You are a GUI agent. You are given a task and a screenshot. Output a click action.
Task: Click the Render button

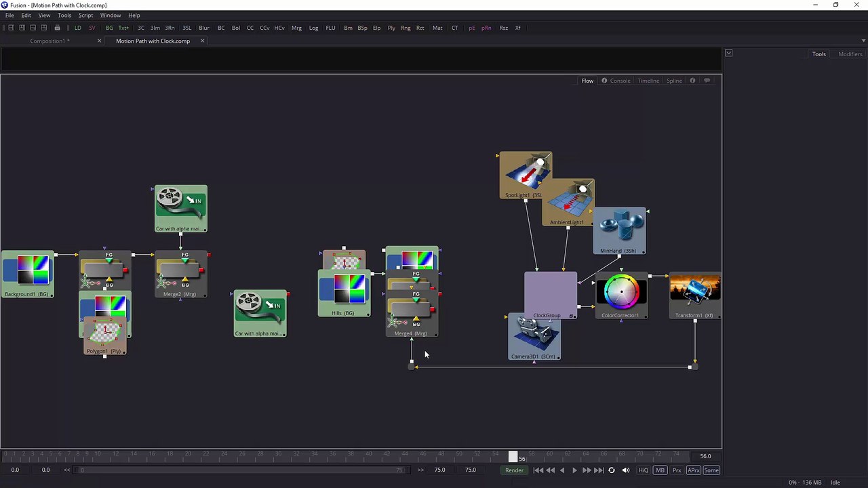pos(514,470)
